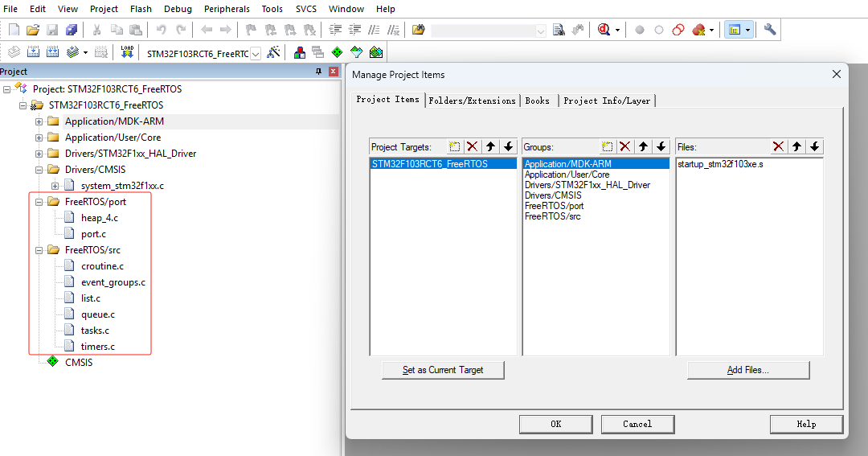
Task: Click Kill All Breakpoints toolbar icon
Action: [x=698, y=30]
